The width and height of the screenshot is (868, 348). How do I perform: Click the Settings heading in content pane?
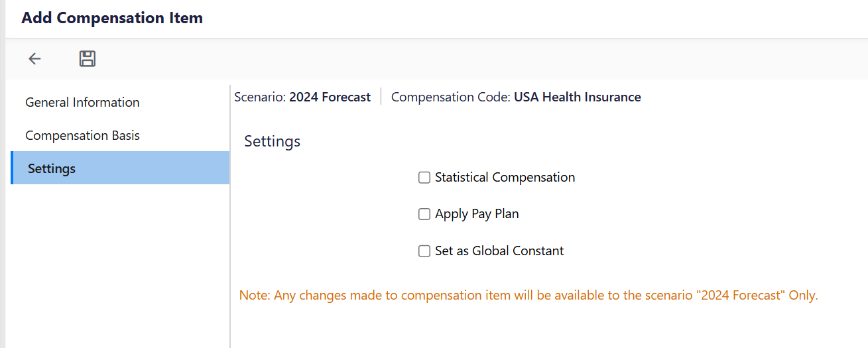[272, 141]
